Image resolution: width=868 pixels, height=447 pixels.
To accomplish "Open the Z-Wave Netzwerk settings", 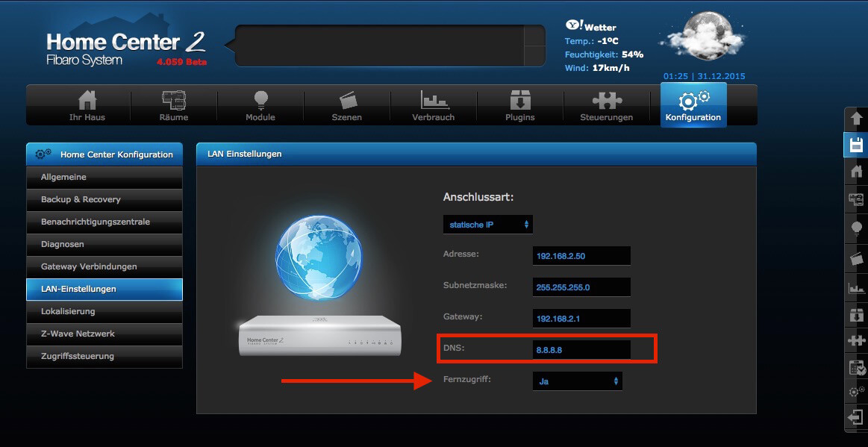I will click(x=104, y=334).
